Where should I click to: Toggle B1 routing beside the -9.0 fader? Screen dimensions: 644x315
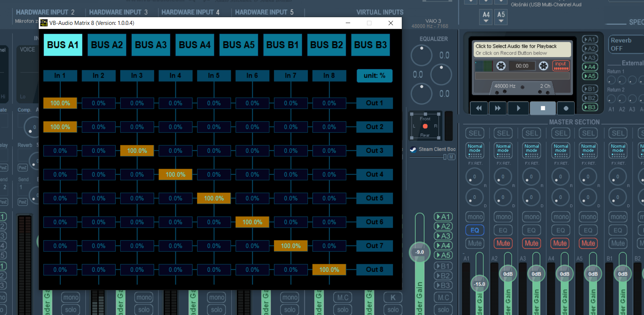443,266
